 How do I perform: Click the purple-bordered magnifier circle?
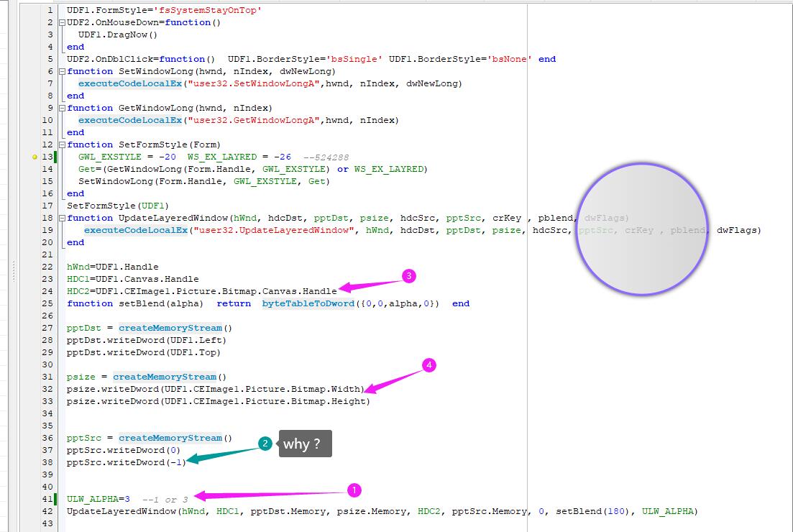642,228
